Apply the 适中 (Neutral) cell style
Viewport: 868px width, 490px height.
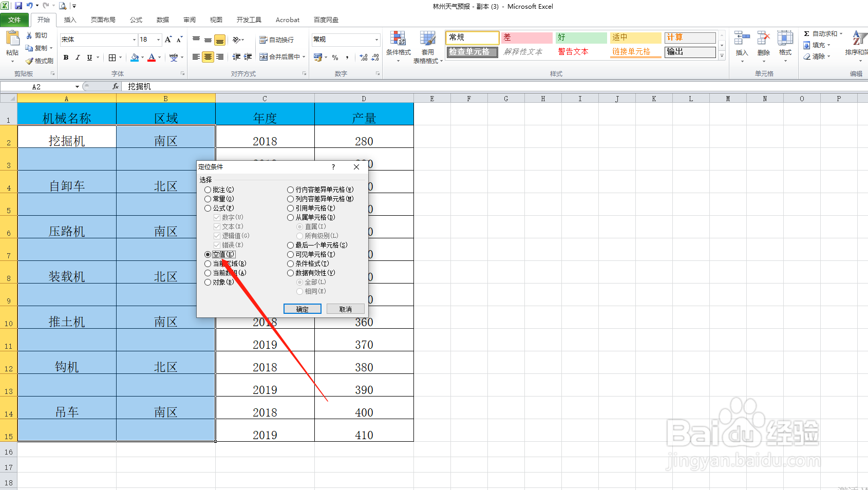[636, 37]
